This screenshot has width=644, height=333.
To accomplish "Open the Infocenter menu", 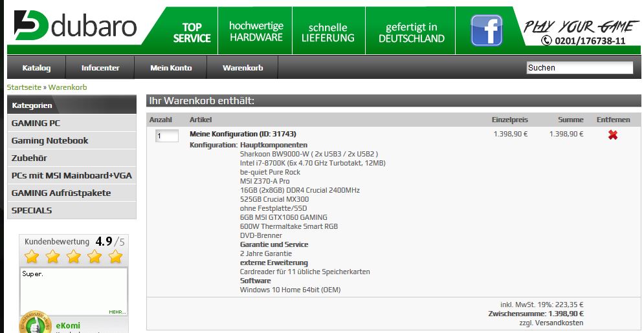I will (100, 68).
